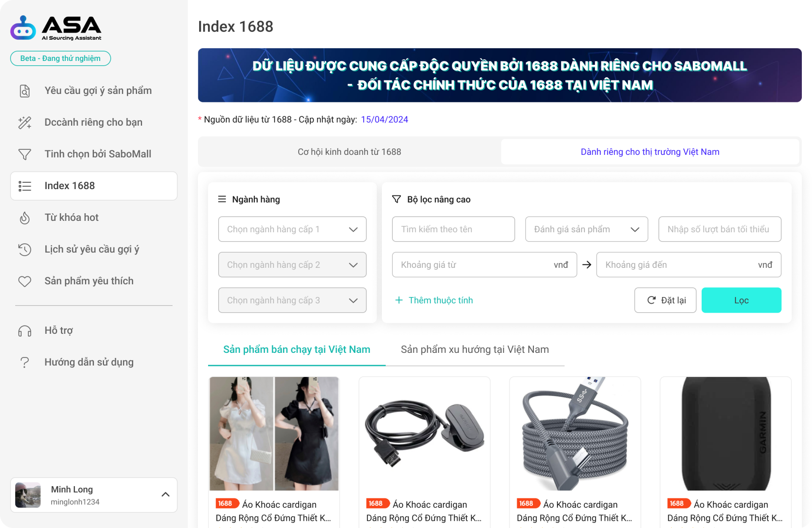Click the headphones icon for Hỗ trợ
The width and height of the screenshot is (812, 528).
click(x=25, y=331)
